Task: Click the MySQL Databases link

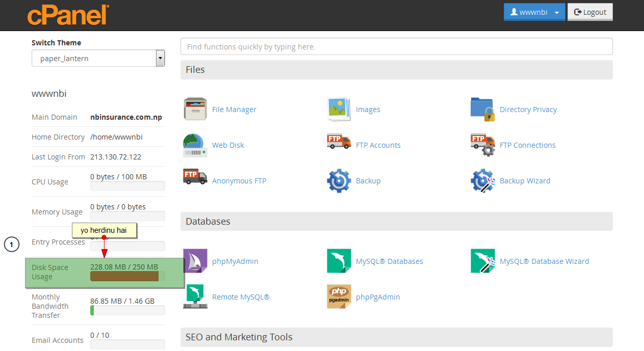Action: [389, 261]
